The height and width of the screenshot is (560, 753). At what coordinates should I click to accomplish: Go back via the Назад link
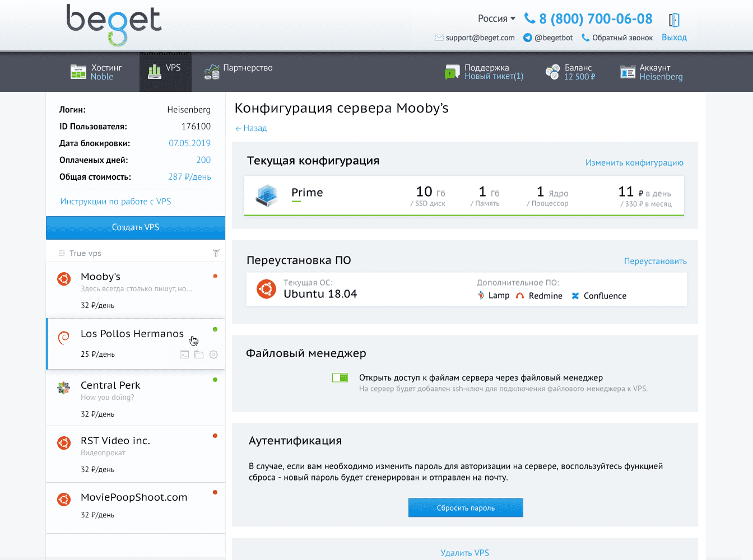coord(251,128)
